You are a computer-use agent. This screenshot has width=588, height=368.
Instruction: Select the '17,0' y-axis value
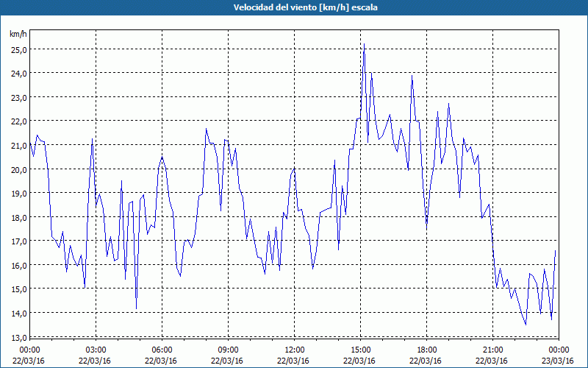pos(18,241)
